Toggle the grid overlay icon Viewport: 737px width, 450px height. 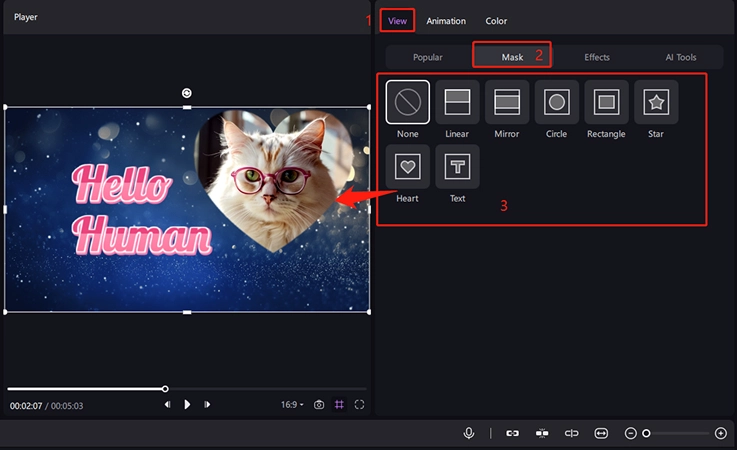click(x=339, y=404)
